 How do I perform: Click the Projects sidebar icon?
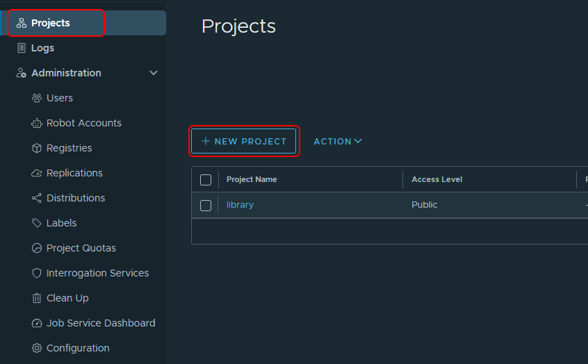(x=22, y=23)
